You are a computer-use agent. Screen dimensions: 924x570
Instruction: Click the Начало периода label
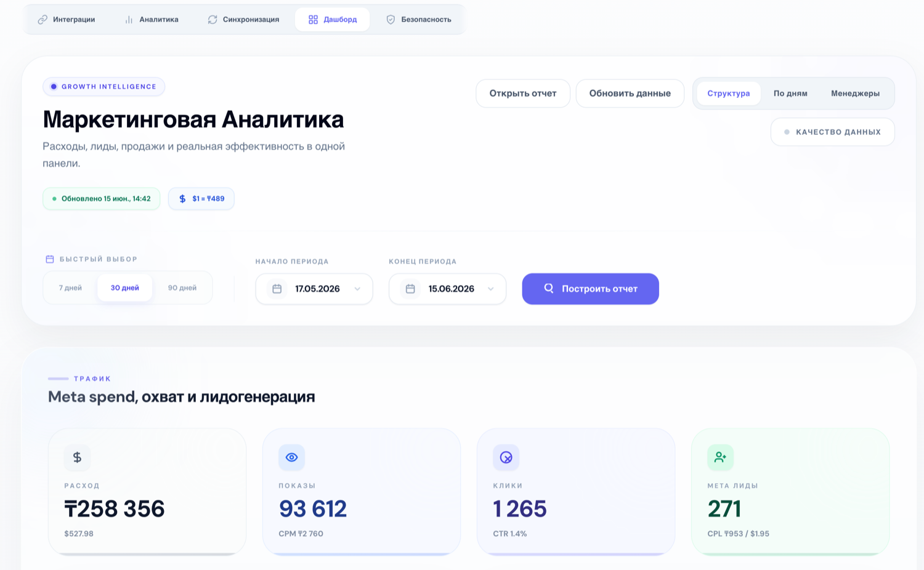(292, 262)
